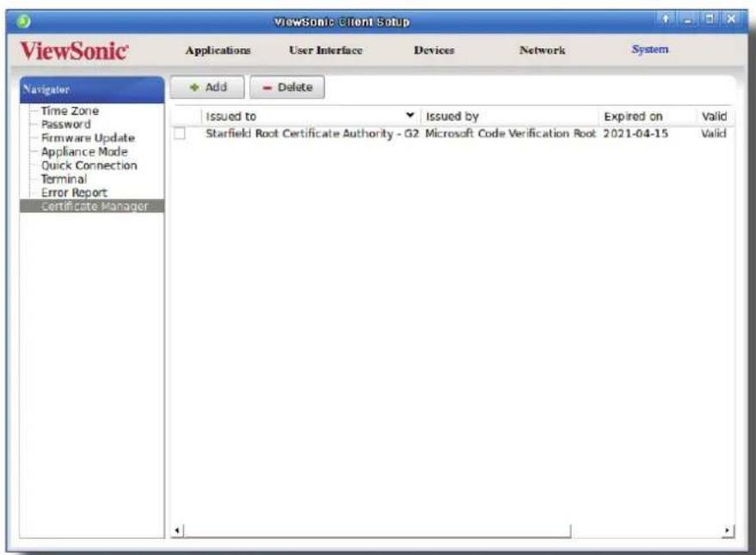Go to the Network tab

point(543,50)
